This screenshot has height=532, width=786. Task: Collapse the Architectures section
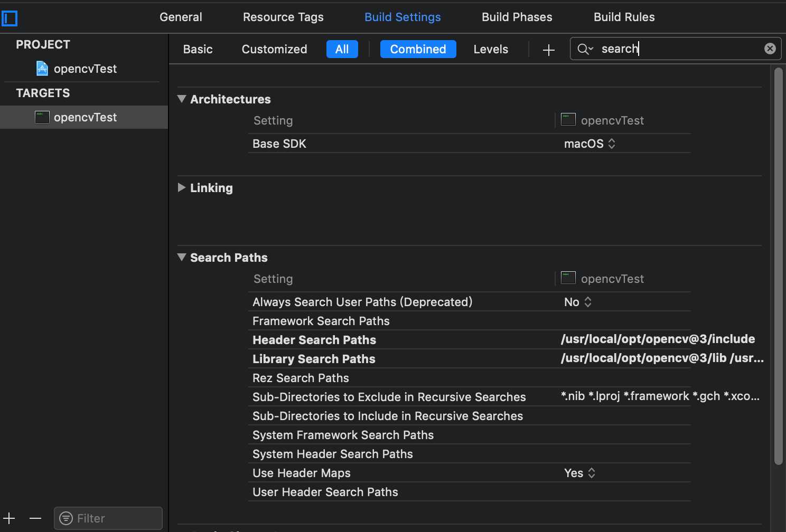click(x=182, y=99)
